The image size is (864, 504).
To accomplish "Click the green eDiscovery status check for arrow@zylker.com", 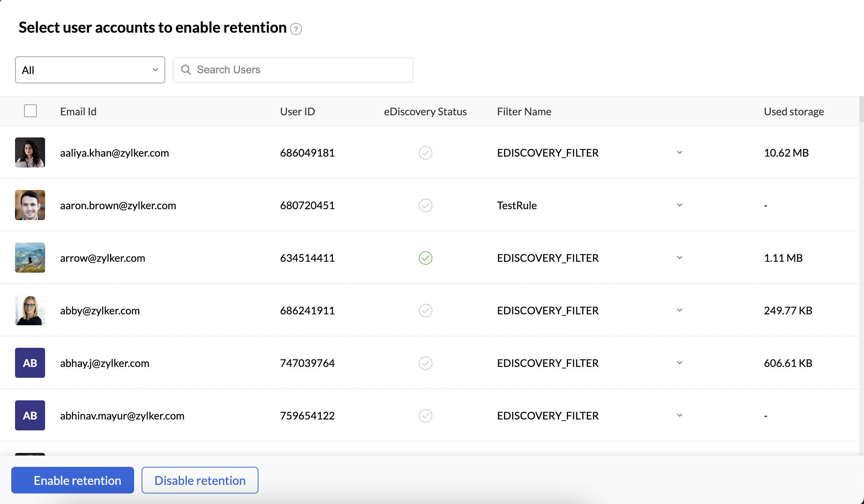I will click(x=425, y=258).
